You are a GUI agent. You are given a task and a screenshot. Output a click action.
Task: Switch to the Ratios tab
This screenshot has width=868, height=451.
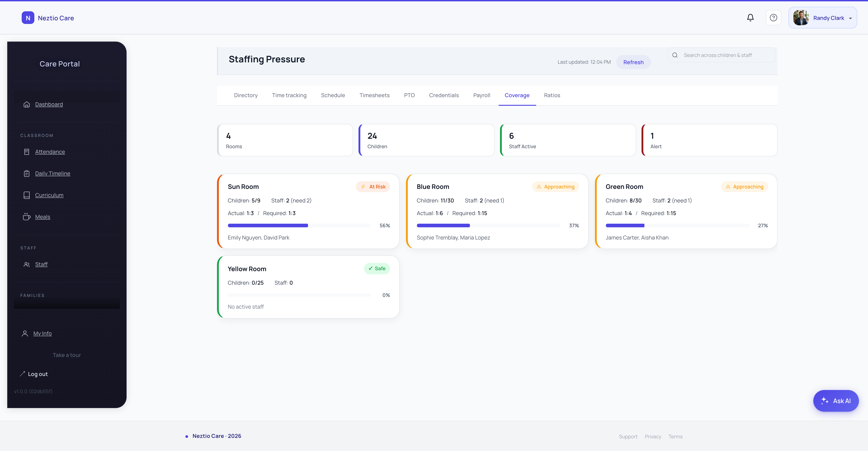(x=552, y=95)
